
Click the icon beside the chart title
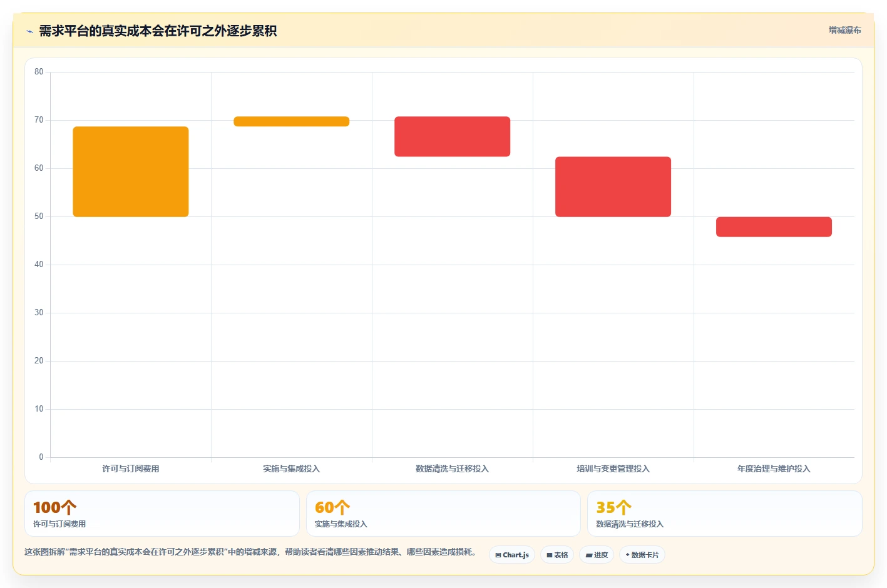tap(29, 31)
